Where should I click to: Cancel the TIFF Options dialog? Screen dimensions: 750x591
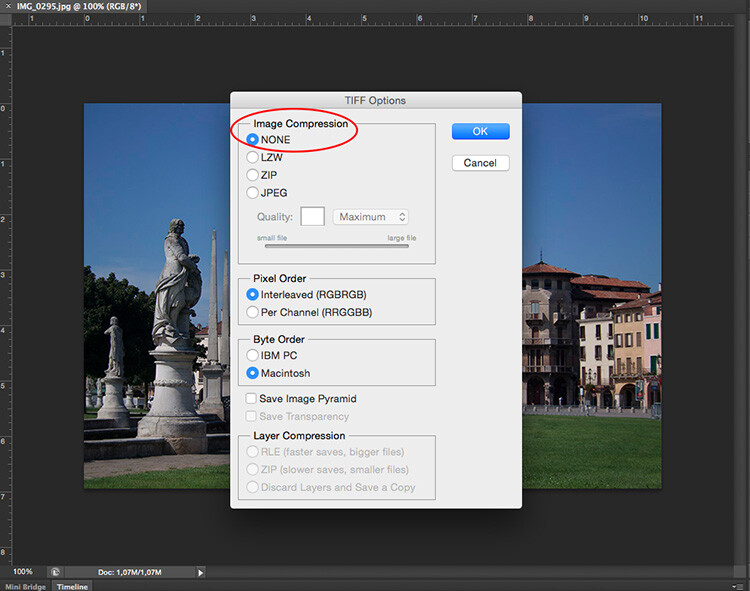(x=480, y=163)
